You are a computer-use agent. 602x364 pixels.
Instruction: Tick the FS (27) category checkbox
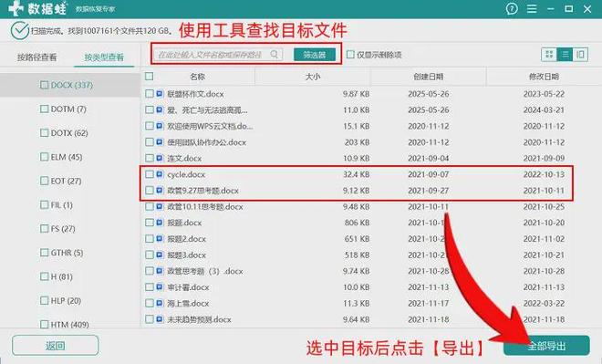(44, 228)
